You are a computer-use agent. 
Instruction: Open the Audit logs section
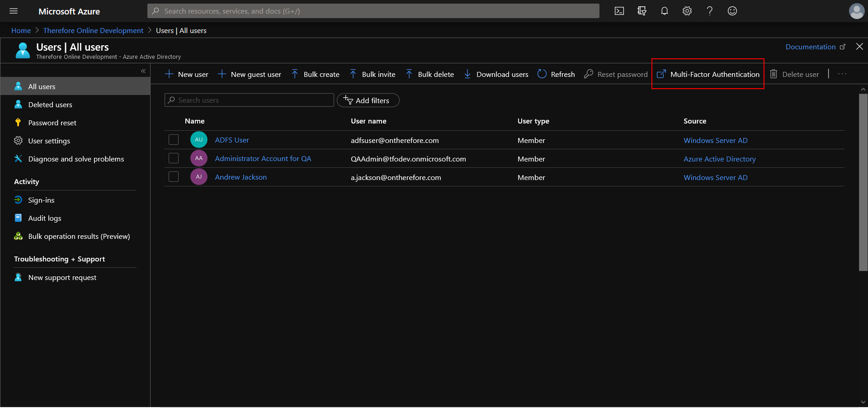pos(44,218)
